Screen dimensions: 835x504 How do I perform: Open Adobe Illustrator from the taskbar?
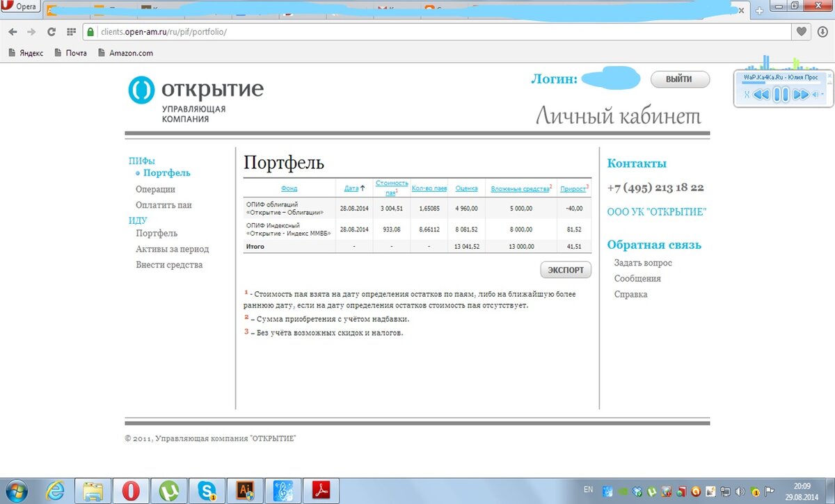(244, 491)
